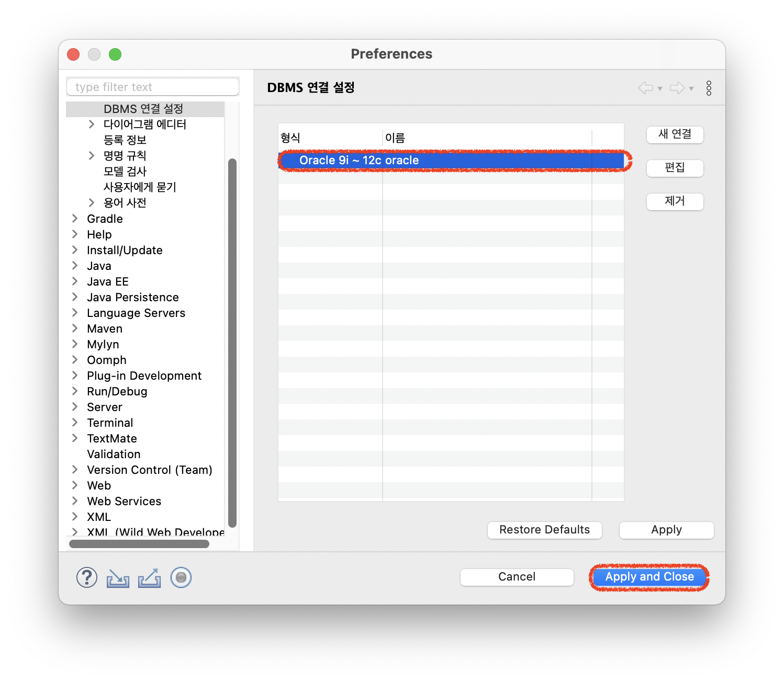Click the 이름 column header
Screen dimensions: 784x682
(x=487, y=138)
